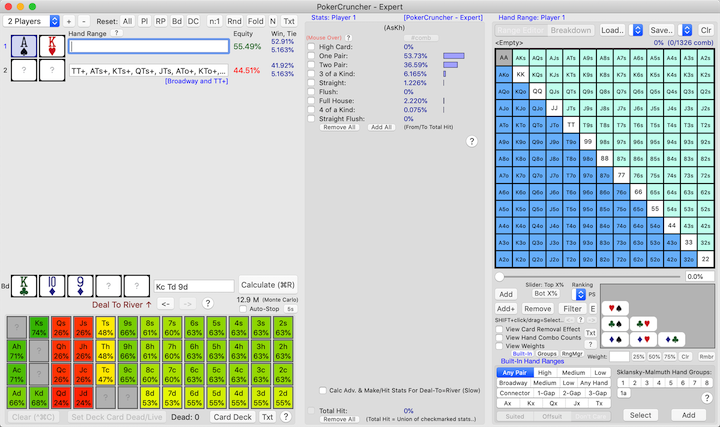Click the stats panel help question mark
Screen dimensions: 720x427
(472, 141)
